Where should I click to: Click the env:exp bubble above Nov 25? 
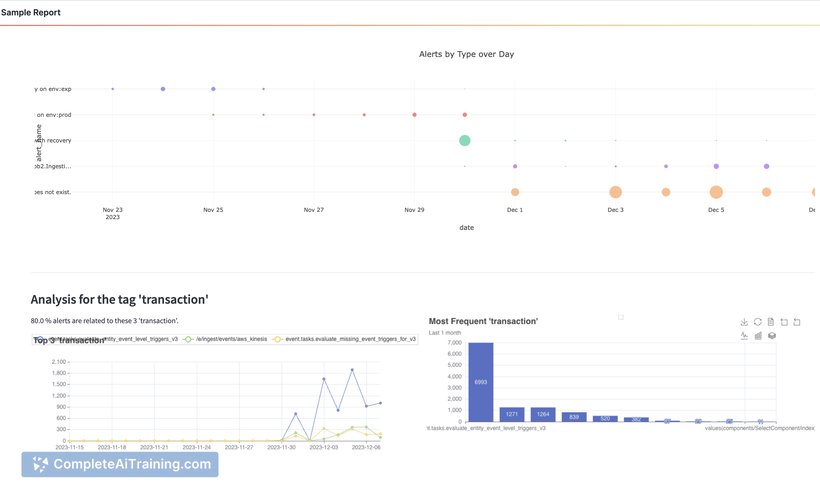click(x=213, y=89)
